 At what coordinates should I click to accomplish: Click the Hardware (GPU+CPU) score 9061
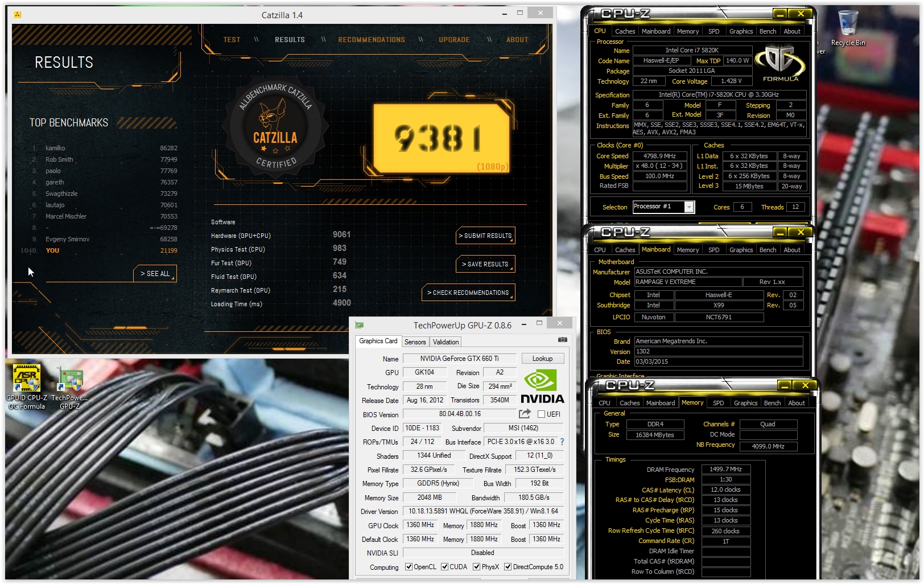(341, 235)
